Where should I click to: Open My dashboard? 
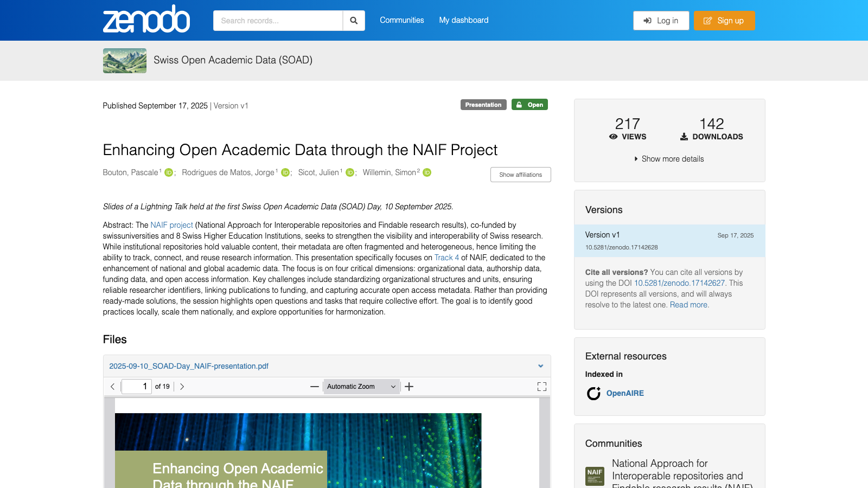pyautogui.click(x=464, y=20)
